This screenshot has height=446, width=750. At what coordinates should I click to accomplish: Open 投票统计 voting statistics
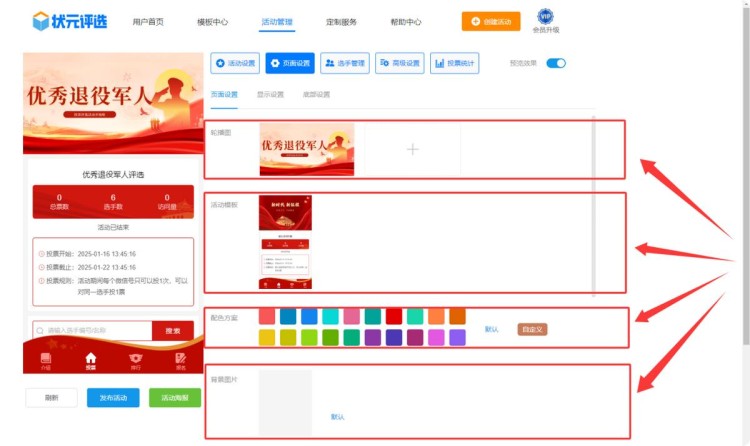(454, 63)
